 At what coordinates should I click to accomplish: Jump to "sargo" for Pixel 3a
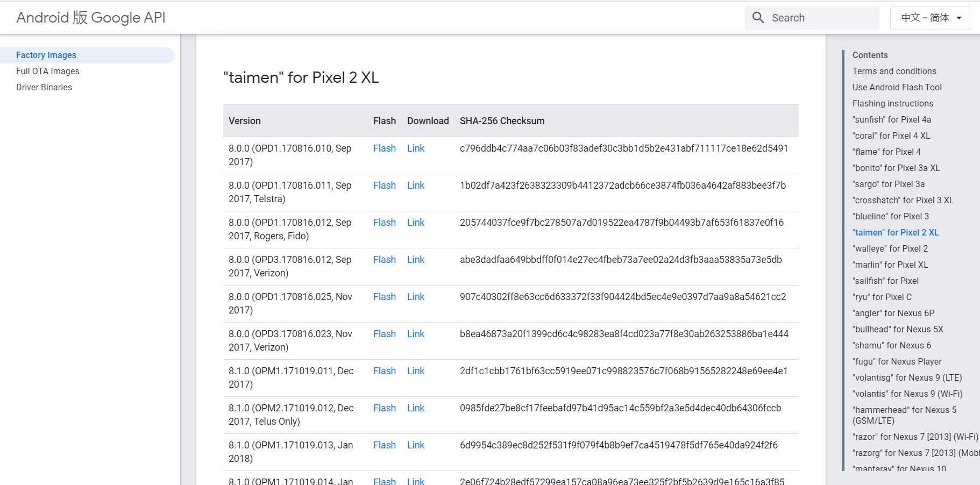[889, 184]
